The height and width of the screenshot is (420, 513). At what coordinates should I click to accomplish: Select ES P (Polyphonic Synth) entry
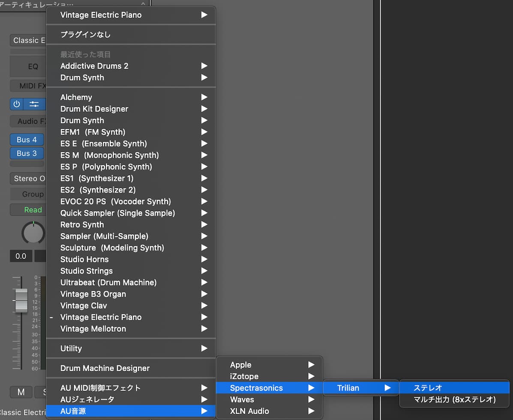[x=131, y=167]
